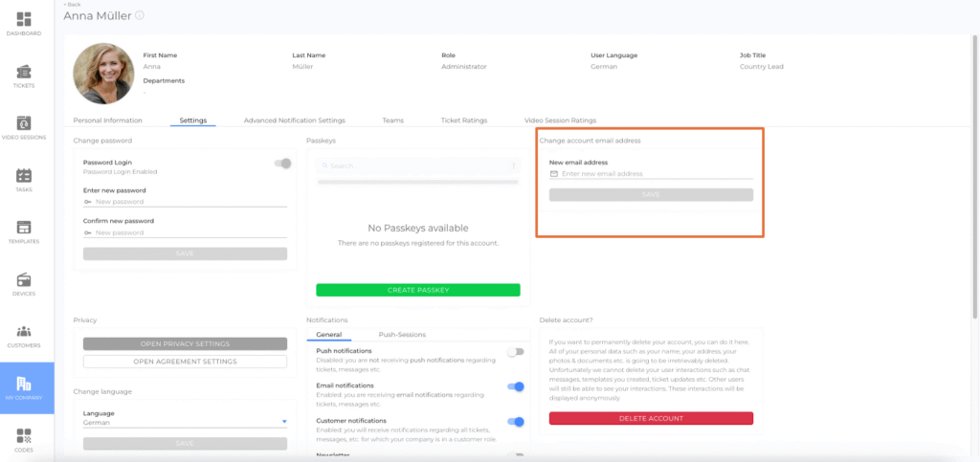Viewport: 980px width, 462px height.
Task: Go to Tickets in sidebar
Action: coord(24,73)
